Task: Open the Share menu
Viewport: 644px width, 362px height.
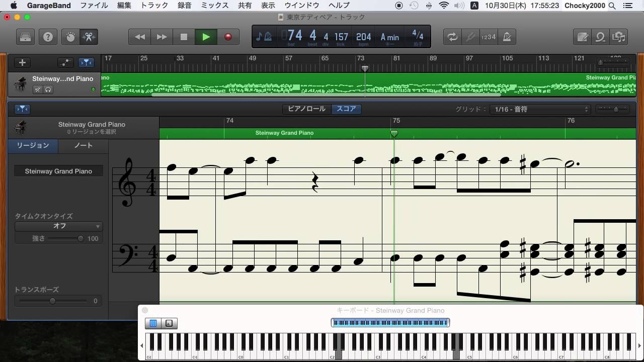Action: pyautogui.click(x=245, y=6)
